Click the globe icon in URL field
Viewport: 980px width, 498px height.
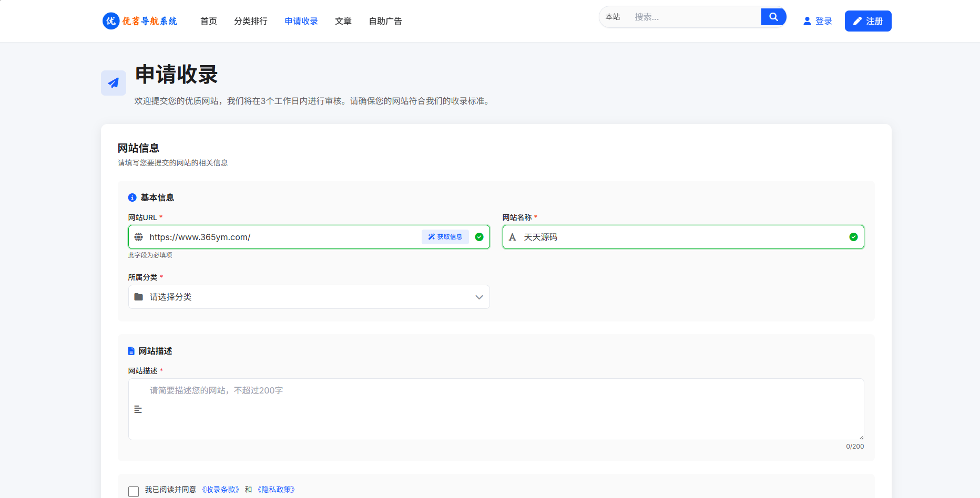click(139, 237)
